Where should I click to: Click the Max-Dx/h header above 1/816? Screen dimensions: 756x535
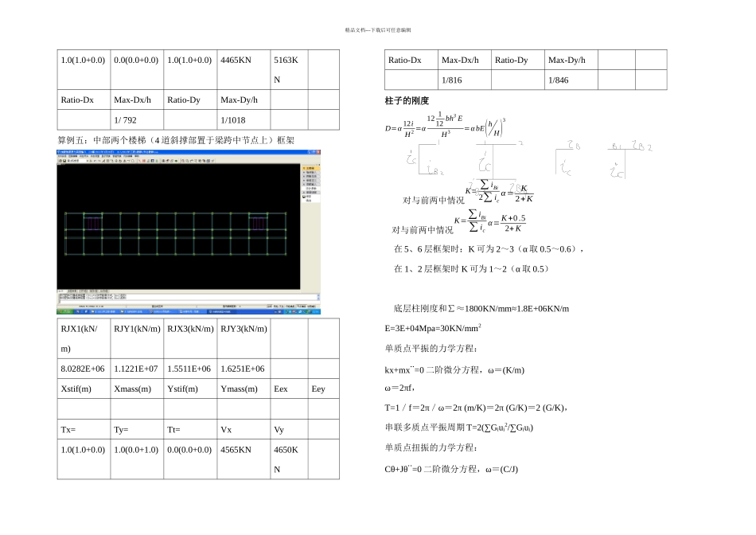point(460,60)
